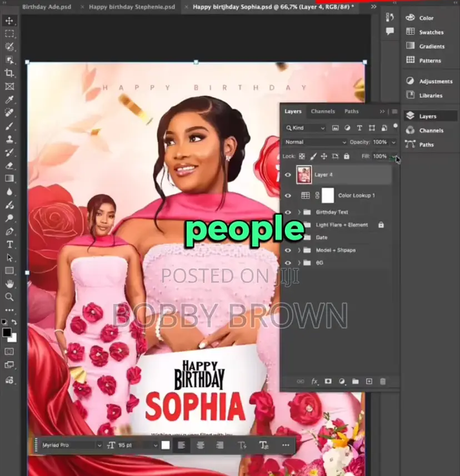Open the Color panel
This screenshot has width=460, height=476.
419,18
